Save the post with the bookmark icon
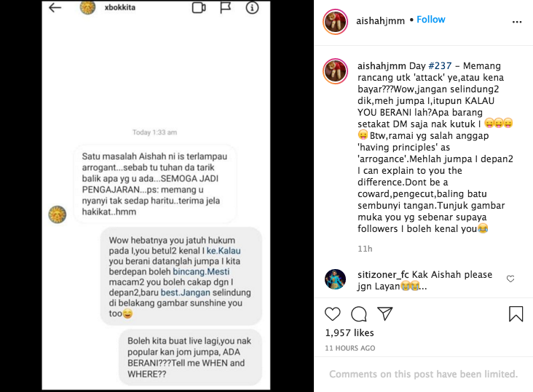 pyautogui.click(x=516, y=314)
